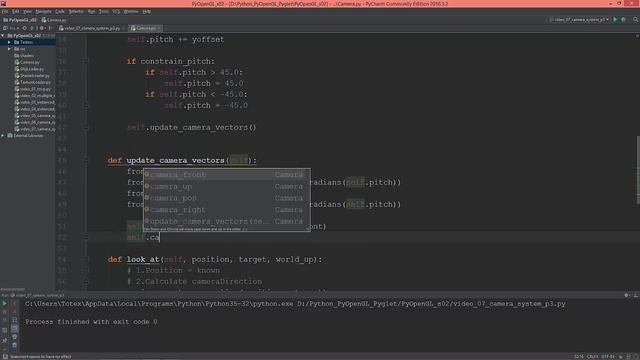Clear all output trash icon in Run panel
Image resolution: width=640 pixels, height=360 pixels.
coord(14,345)
